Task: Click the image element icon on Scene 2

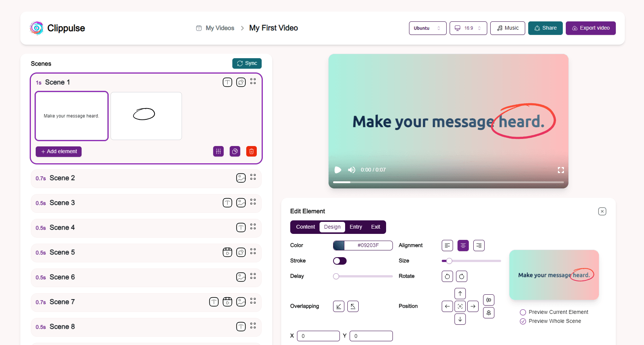Action: click(x=241, y=178)
